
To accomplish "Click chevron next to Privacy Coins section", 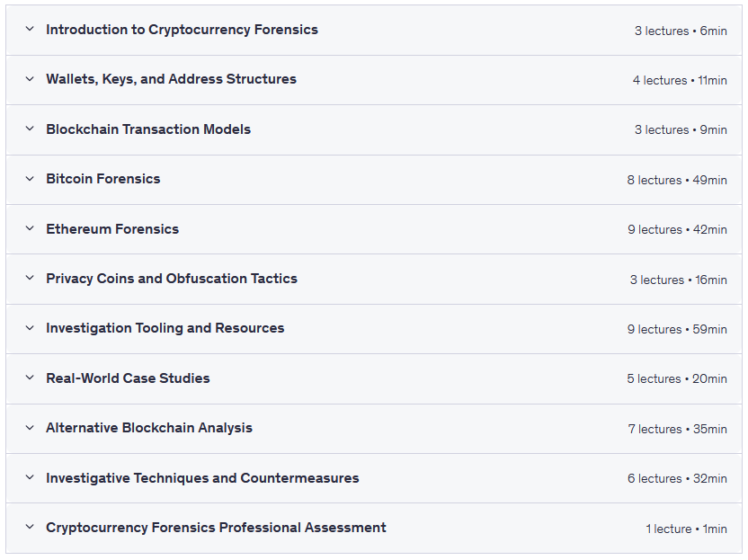I will [x=30, y=279].
